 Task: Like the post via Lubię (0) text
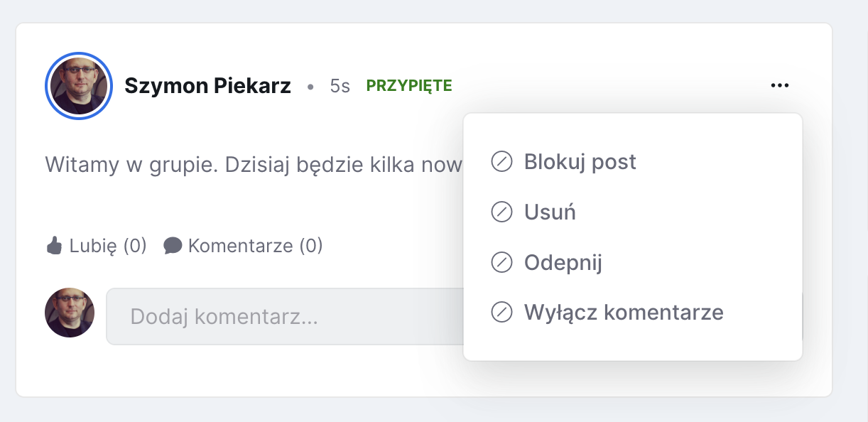[108, 247]
